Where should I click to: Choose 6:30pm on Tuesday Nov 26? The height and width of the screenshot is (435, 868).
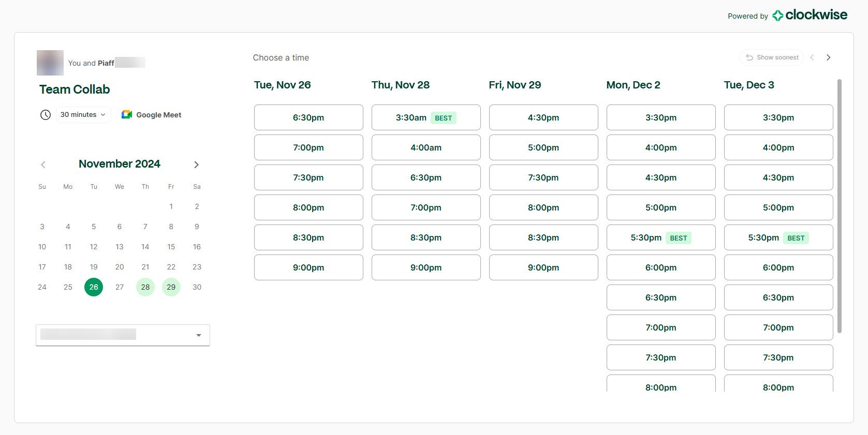coord(308,117)
